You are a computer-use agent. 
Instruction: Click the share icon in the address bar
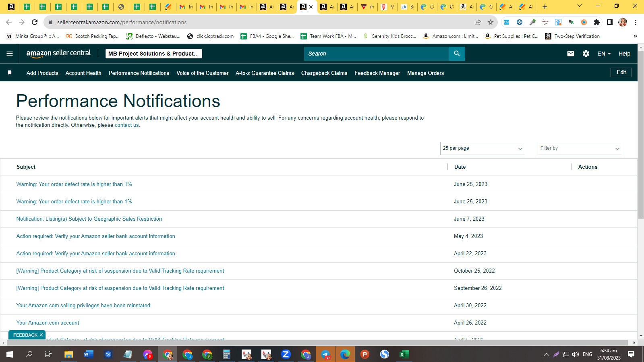point(478,22)
